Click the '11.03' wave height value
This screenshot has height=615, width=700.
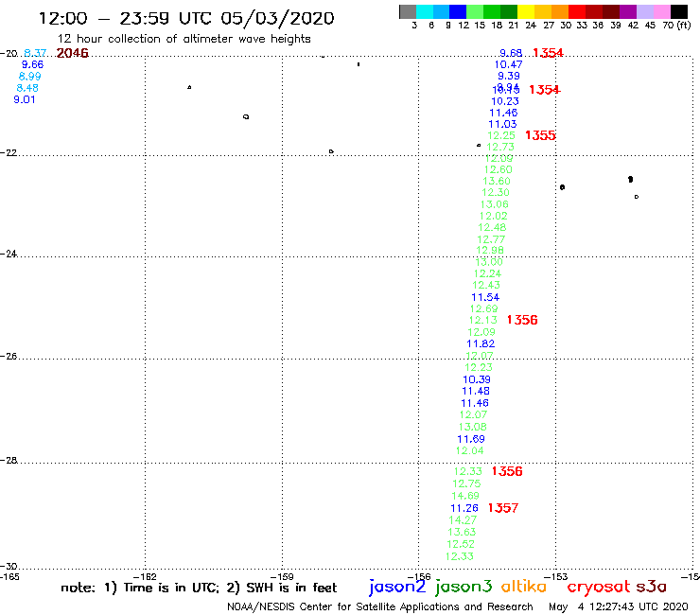(502, 124)
